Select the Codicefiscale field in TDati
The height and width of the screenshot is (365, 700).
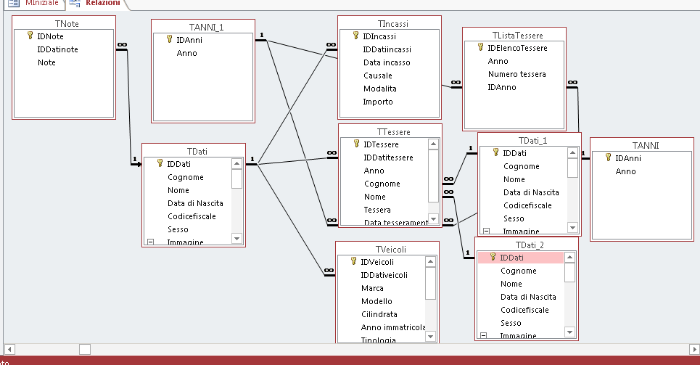[192, 216]
